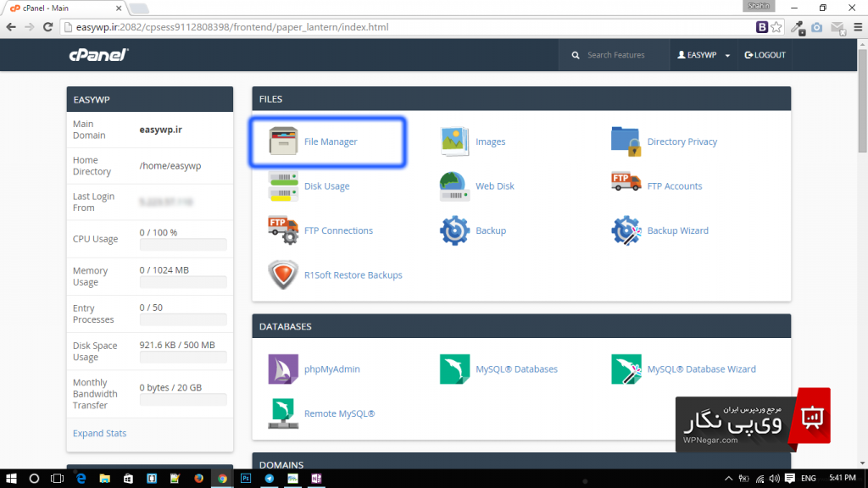Open the File Manager link text
The height and width of the screenshot is (488, 868).
(331, 141)
